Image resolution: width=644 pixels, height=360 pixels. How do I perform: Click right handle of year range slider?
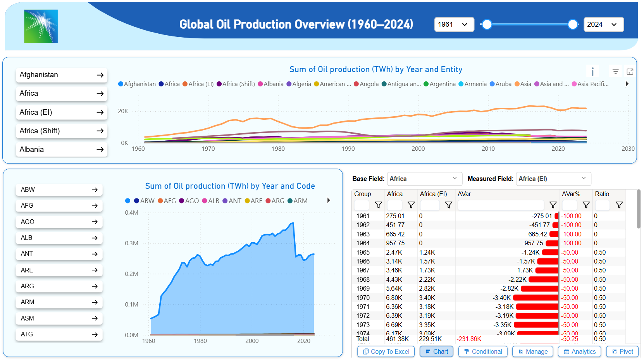coord(573,24)
